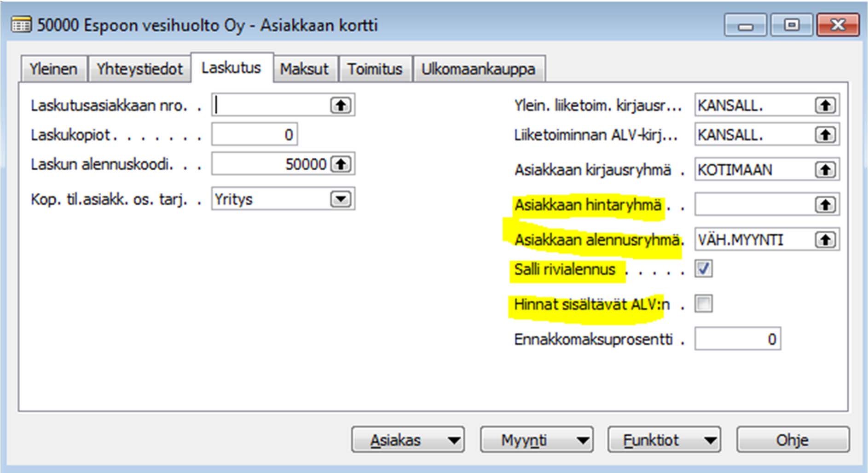Image resolution: width=868 pixels, height=473 pixels.
Task: Open the Ulkomaankauppa tab
Action: [x=479, y=69]
